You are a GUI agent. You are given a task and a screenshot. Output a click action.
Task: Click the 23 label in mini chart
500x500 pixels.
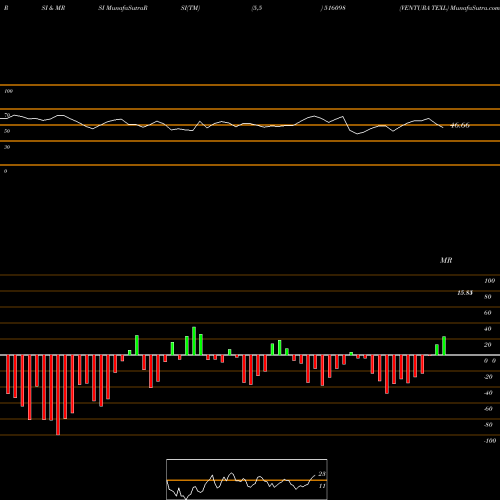(322, 474)
